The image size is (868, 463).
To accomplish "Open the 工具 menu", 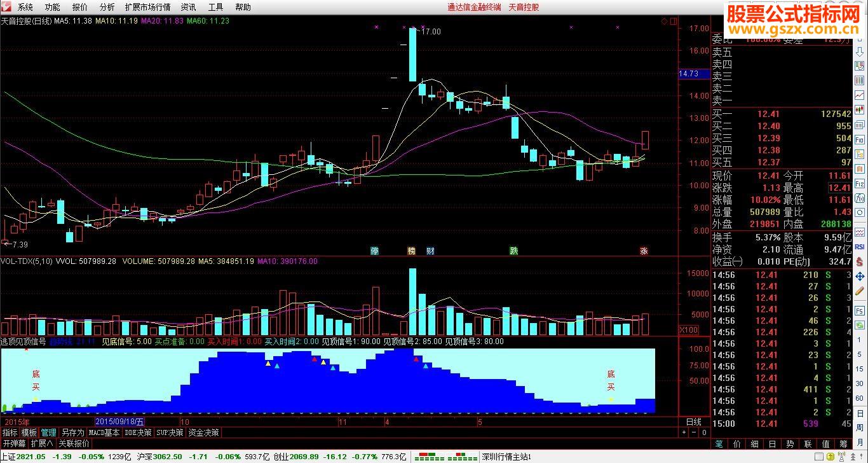I will [x=216, y=7].
